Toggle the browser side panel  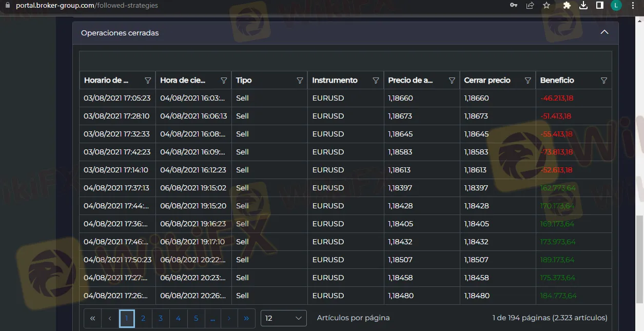coord(599,6)
